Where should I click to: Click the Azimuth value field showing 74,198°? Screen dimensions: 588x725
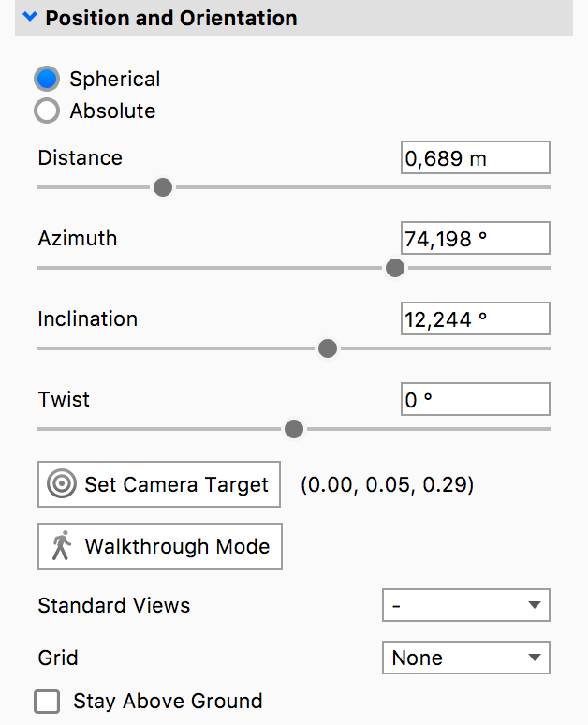(x=475, y=239)
